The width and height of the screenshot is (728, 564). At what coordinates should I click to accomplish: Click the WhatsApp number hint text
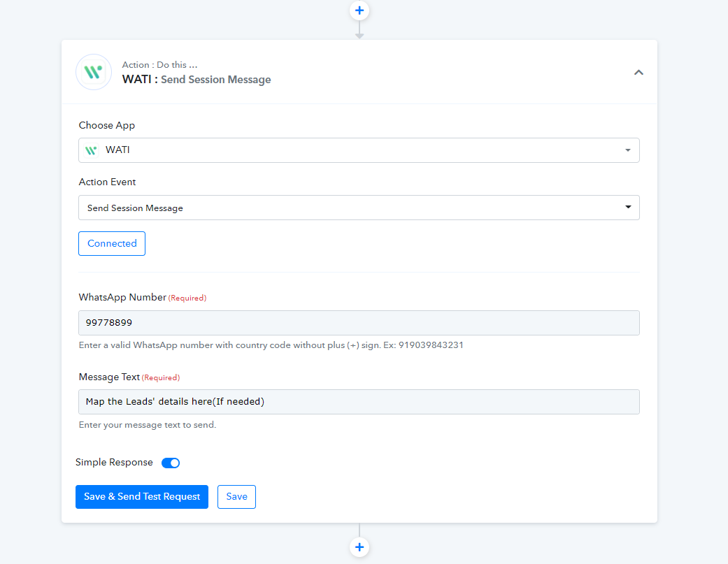point(271,345)
